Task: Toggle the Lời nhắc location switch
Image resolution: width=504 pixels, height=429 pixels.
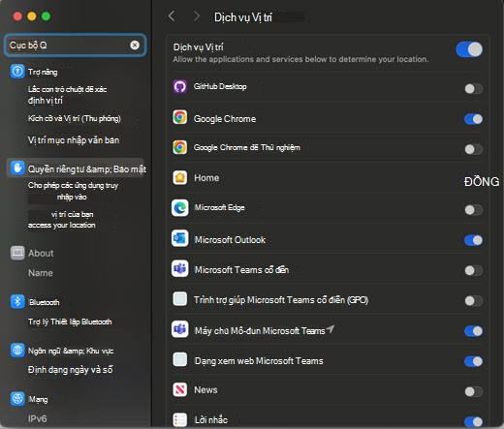Action: (x=473, y=421)
